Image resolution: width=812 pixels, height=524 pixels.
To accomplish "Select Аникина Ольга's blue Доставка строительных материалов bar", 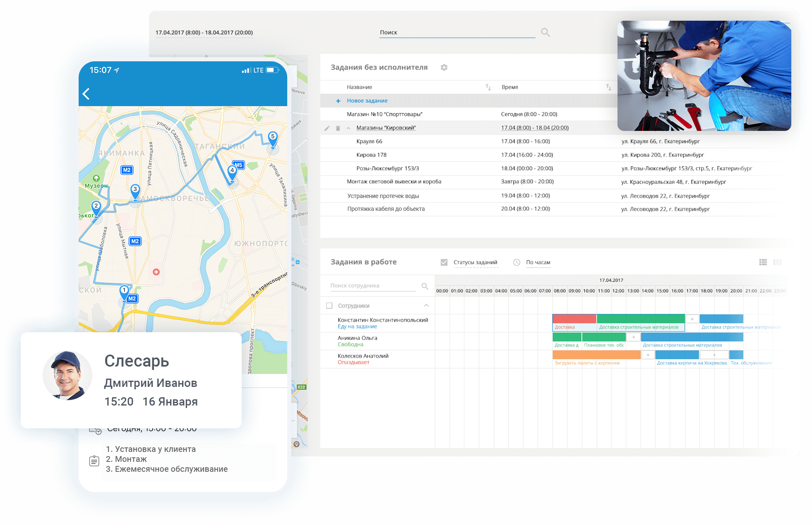I will [692, 337].
